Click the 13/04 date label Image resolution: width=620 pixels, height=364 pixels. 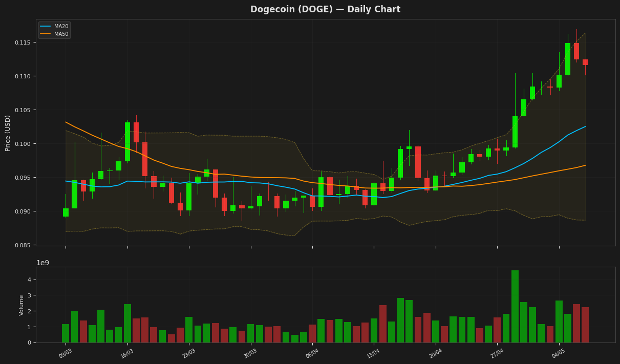click(x=374, y=353)
